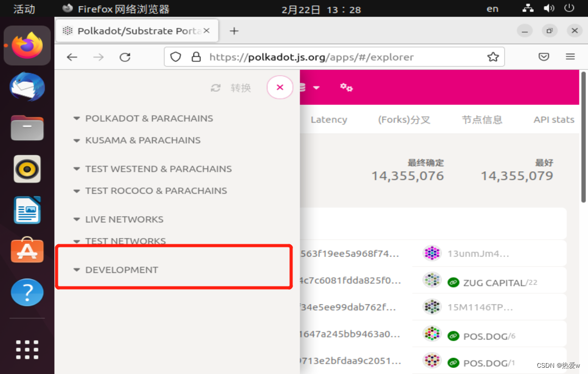Expand KUSAMA & PARACHAINS group
Image resolution: width=588 pixels, height=374 pixels.
tap(137, 140)
